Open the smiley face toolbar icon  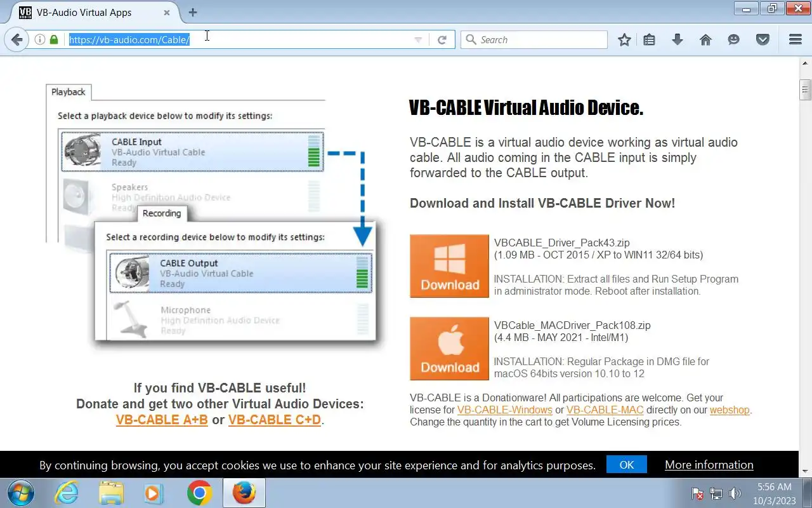734,39
